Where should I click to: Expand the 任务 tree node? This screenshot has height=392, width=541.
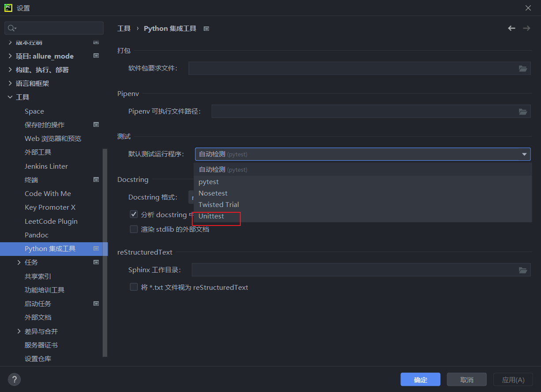(x=19, y=263)
